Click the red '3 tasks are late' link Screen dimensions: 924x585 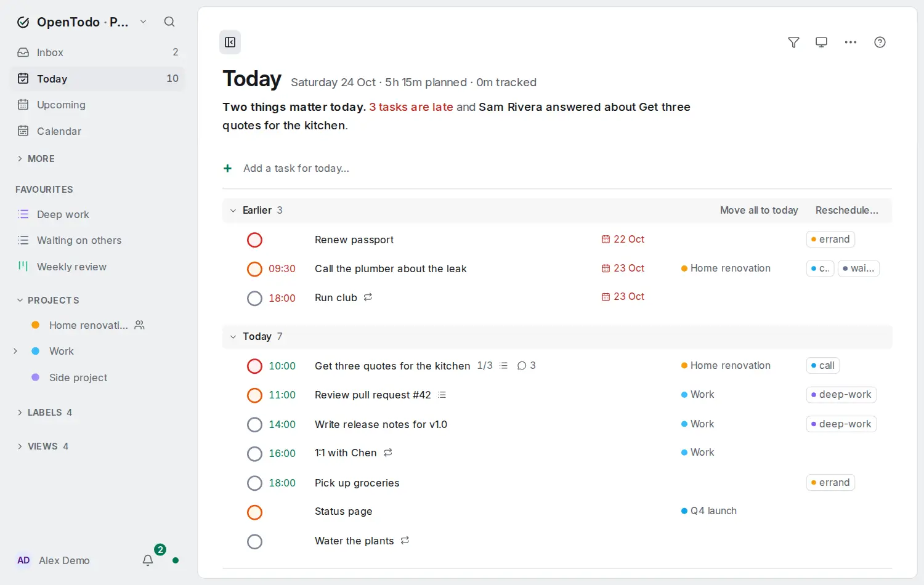pyautogui.click(x=411, y=107)
